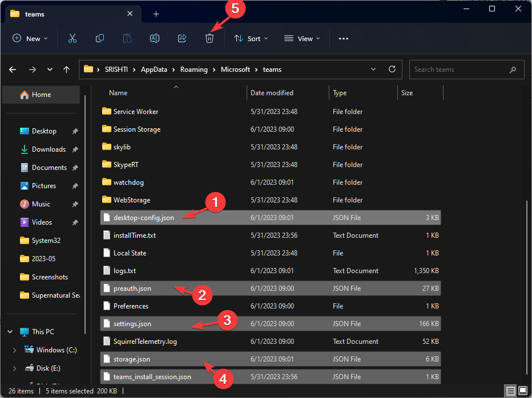This screenshot has height=398, width=532.
Task: Click the Share icon in toolbar
Action: [x=182, y=38]
